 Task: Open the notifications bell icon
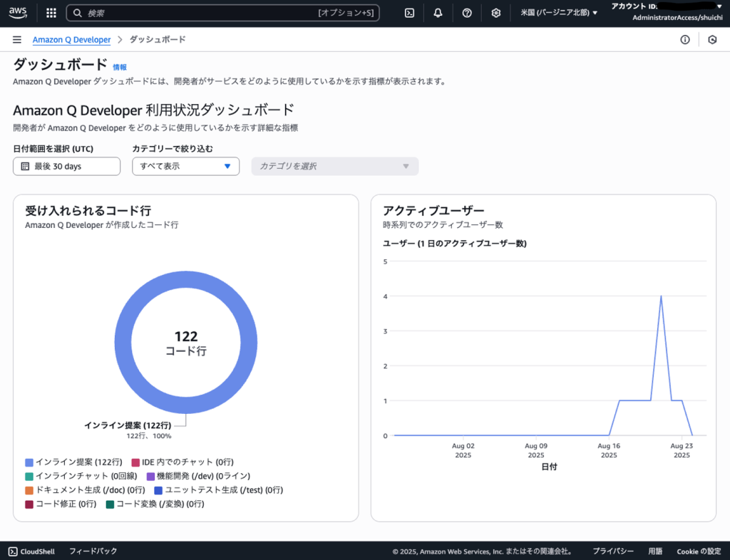point(438,13)
